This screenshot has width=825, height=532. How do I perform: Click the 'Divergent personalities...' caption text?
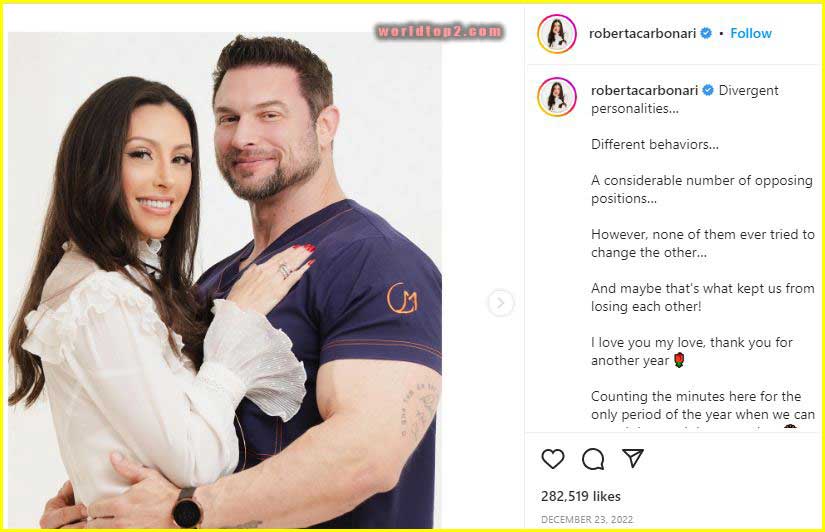(685, 99)
